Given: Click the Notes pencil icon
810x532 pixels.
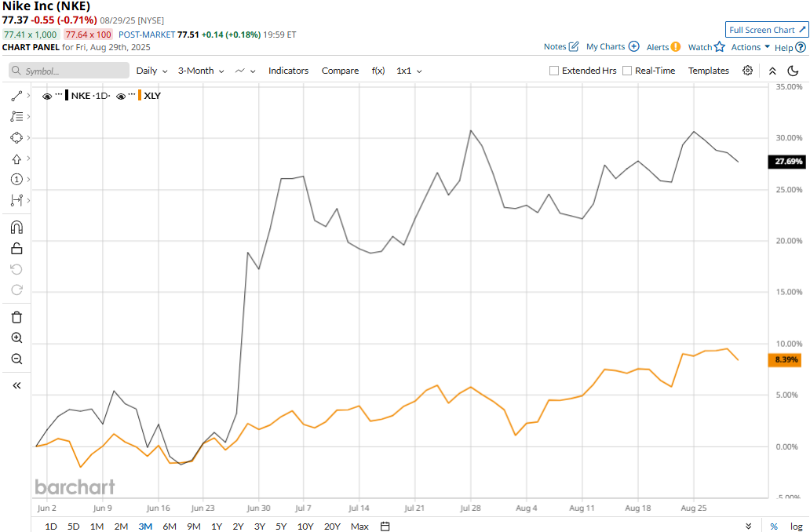Looking at the screenshot, I should point(574,46).
